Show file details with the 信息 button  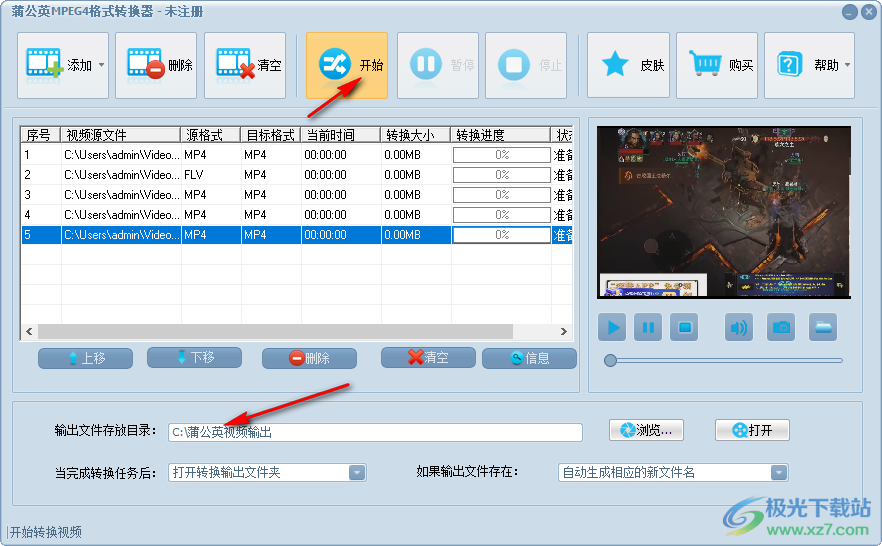[x=529, y=358]
